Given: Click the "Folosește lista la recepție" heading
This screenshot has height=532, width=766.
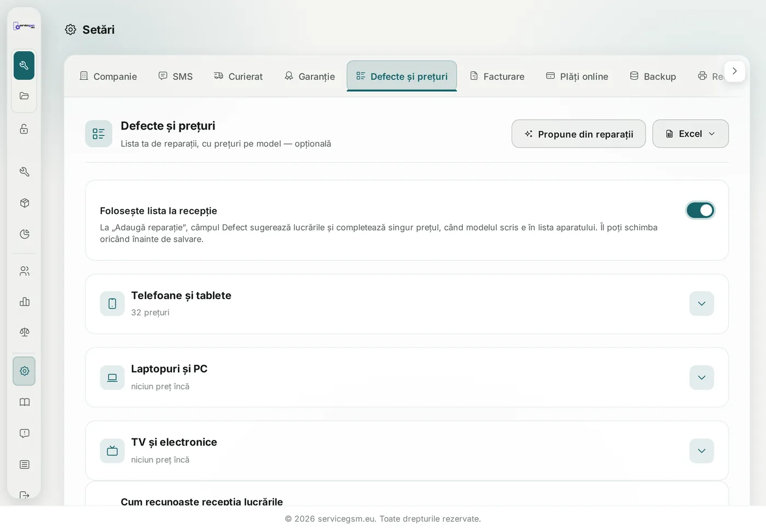Looking at the screenshot, I should pyautogui.click(x=159, y=211).
